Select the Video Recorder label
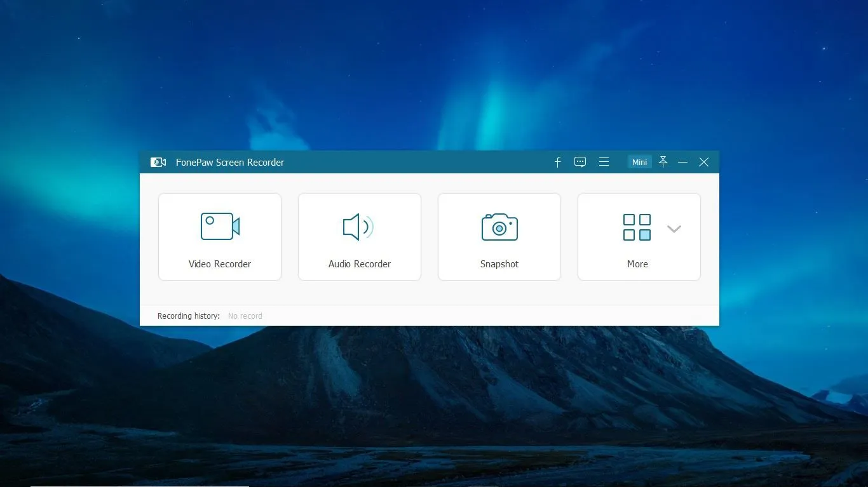This screenshot has height=487, width=868. pyautogui.click(x=220, y=264)
